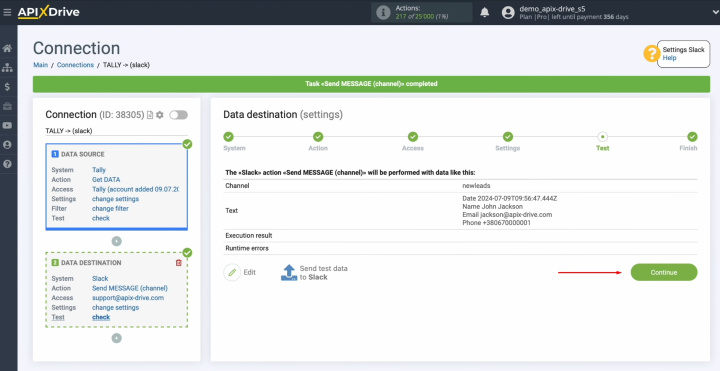Go to the Access step
Viewport: 720px width, 371px height.
413,136
